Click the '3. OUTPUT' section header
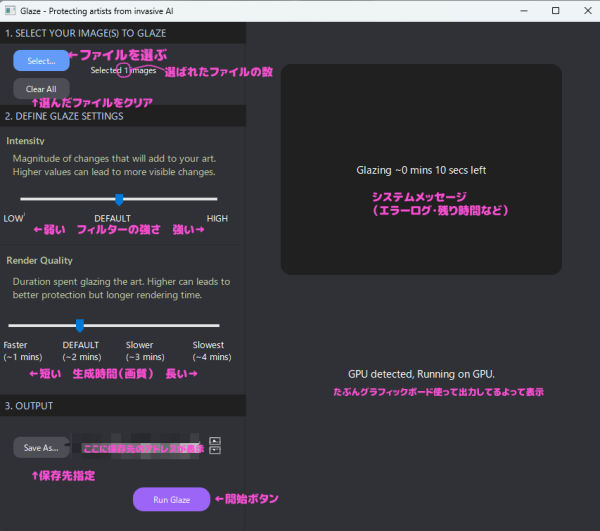This screenshot has width=600, height=531. pos(29,406)
